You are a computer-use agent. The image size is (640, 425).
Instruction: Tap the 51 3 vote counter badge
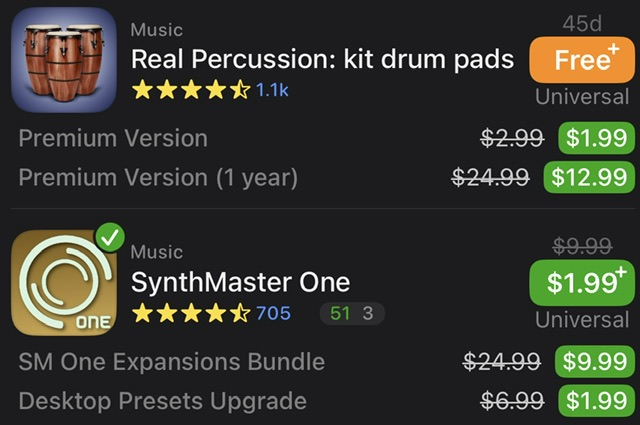point(351,314)
